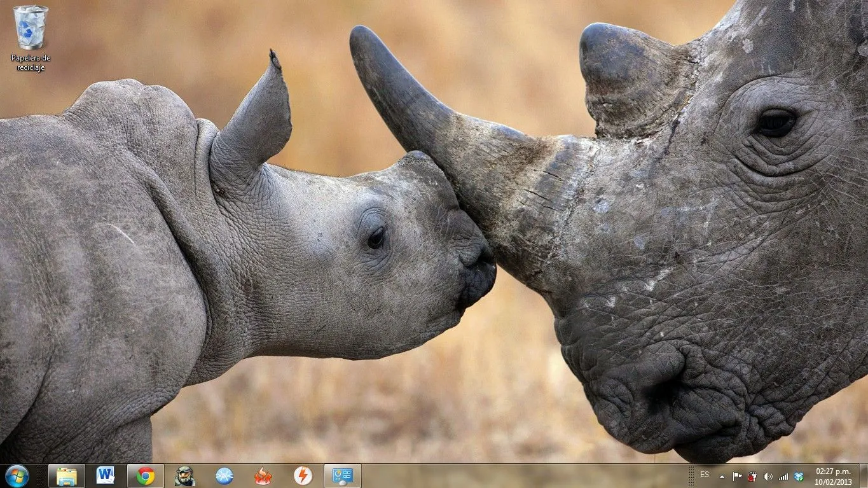Expand the hidden system tray icons arrow
This screenshot has height=488, width=868.
point(722,476)
